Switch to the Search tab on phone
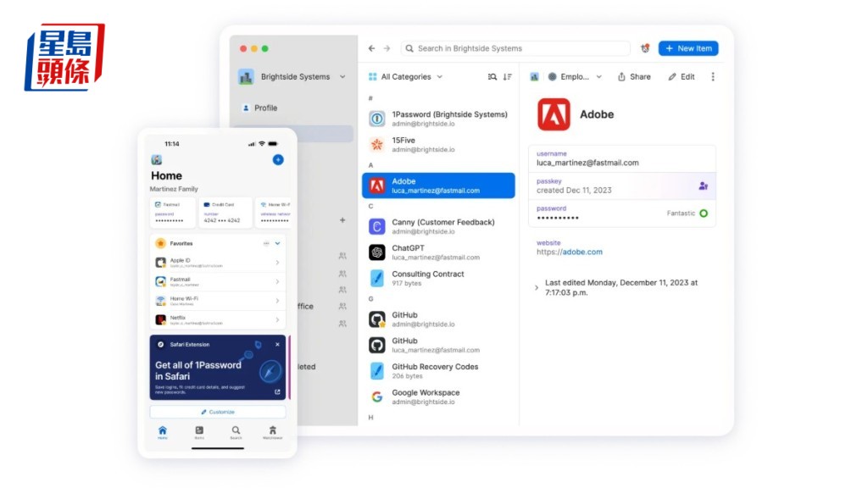The height and width of the screenshot is (488, 868). tap(236, 433)
